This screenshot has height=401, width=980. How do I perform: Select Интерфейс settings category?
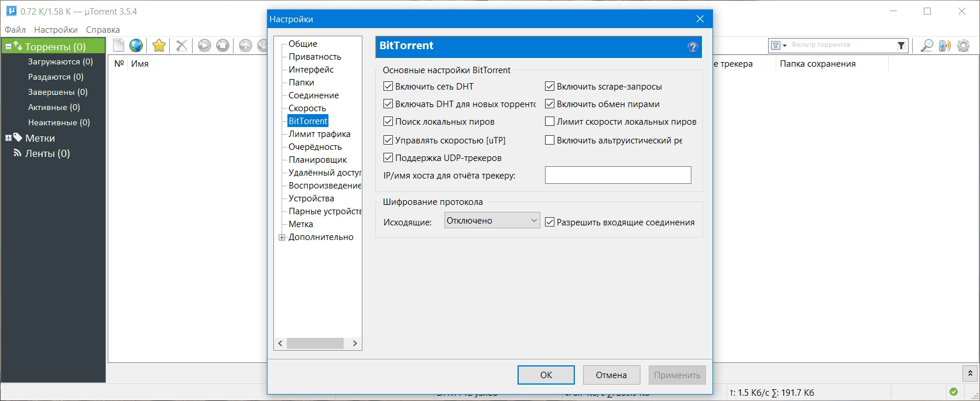[x=311, y=69]
